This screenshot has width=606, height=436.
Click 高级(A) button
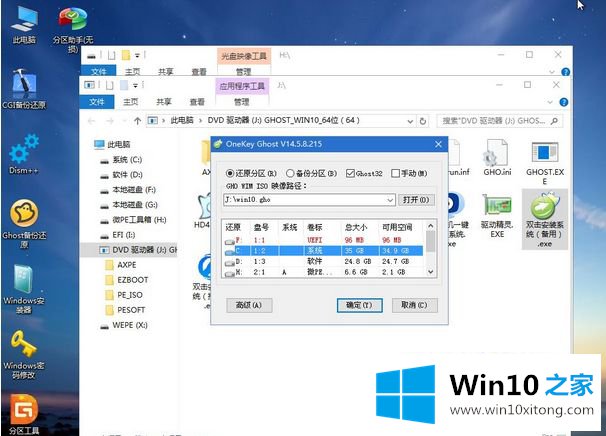pyautogui.click(x=249, y=305)
